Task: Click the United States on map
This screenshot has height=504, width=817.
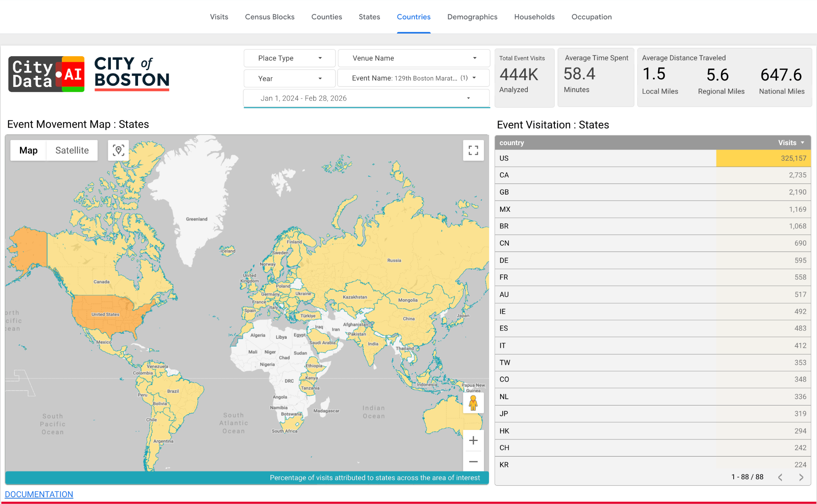Action: tap(108, 319)
